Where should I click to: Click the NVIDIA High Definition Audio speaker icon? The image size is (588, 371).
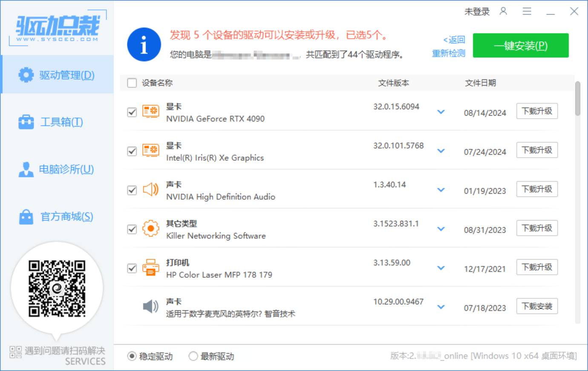click(150, 189)
